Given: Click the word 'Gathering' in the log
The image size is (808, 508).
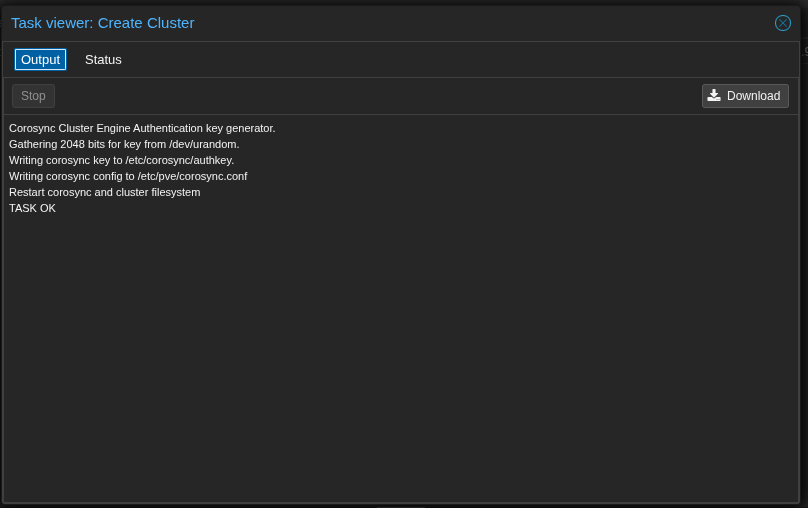Looking at the screenshot, I should tap(33, 144).
